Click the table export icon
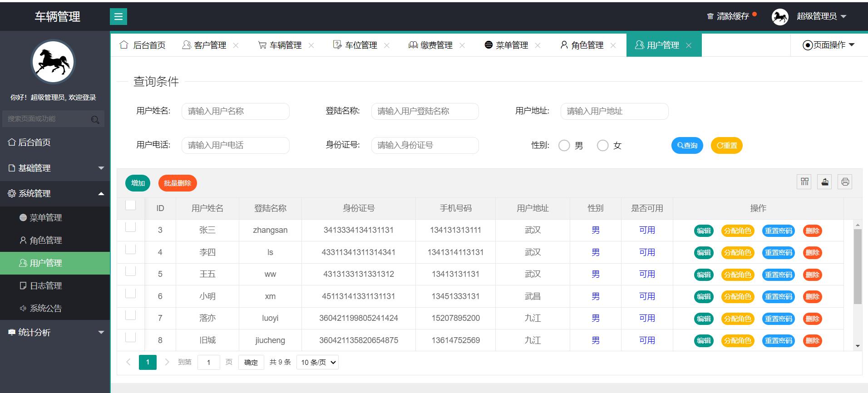The width and height of the screenshot is (868, 393). tap(825, 182)
